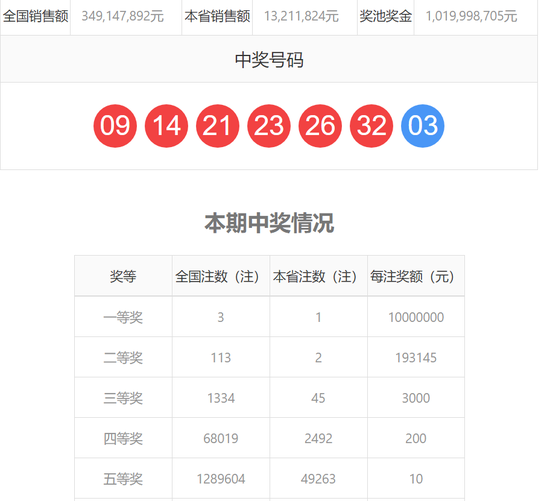
Task: Click the prize amount 200
Action: click(416, 439)
